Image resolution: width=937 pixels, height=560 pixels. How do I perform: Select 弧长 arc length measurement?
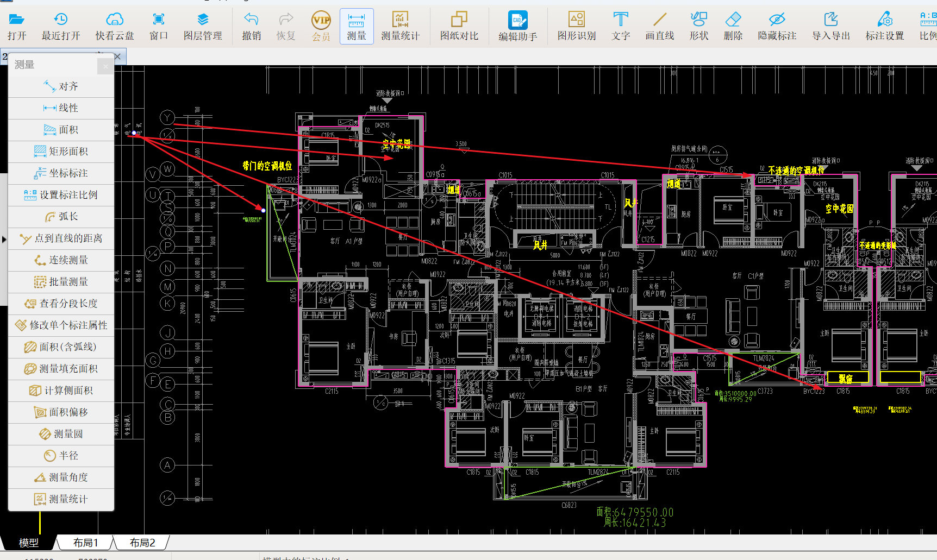click(x=61, y=217)
